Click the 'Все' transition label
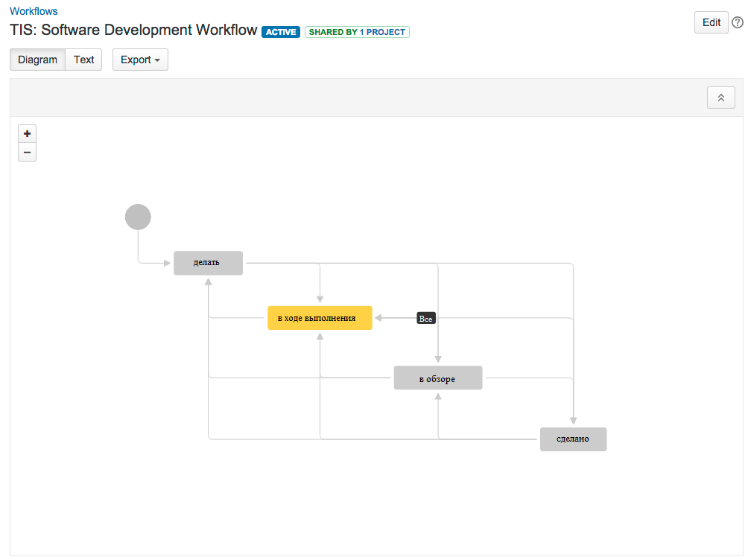The width and height of the screenshot is (748, 560). 425,319
